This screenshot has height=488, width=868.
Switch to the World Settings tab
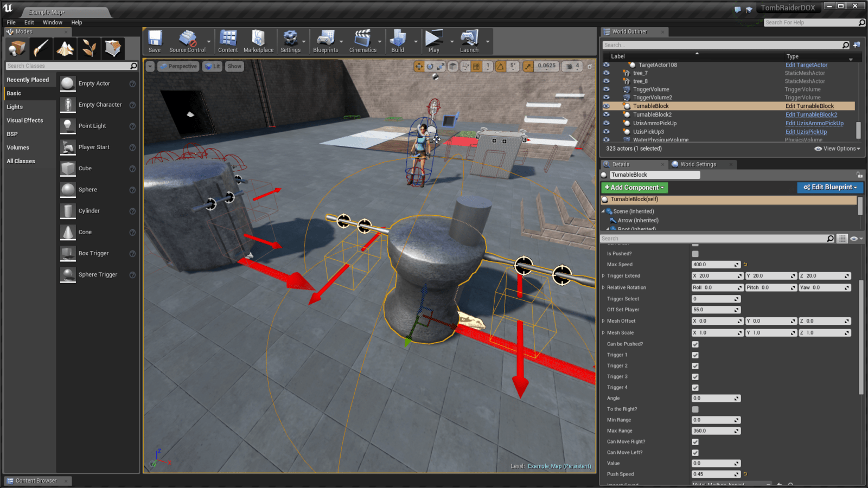coord(698,164)
